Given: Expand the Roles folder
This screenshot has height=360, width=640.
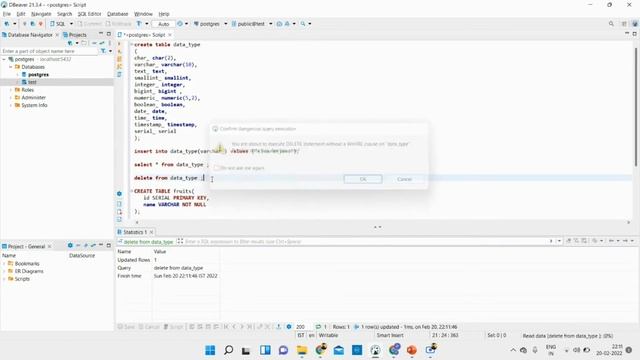Looking at the screenshot, I should click(11, 90).
